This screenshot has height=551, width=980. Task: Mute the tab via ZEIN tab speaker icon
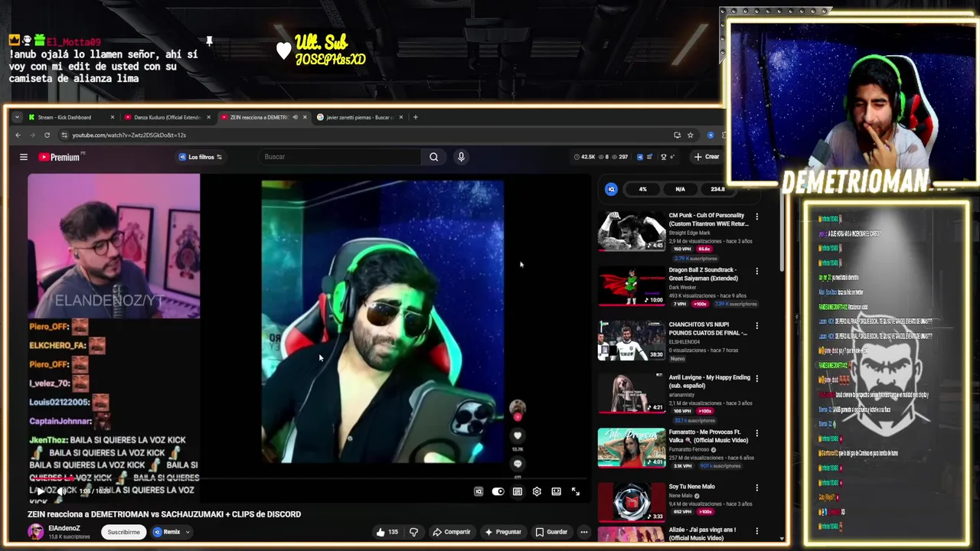point(296,117)
